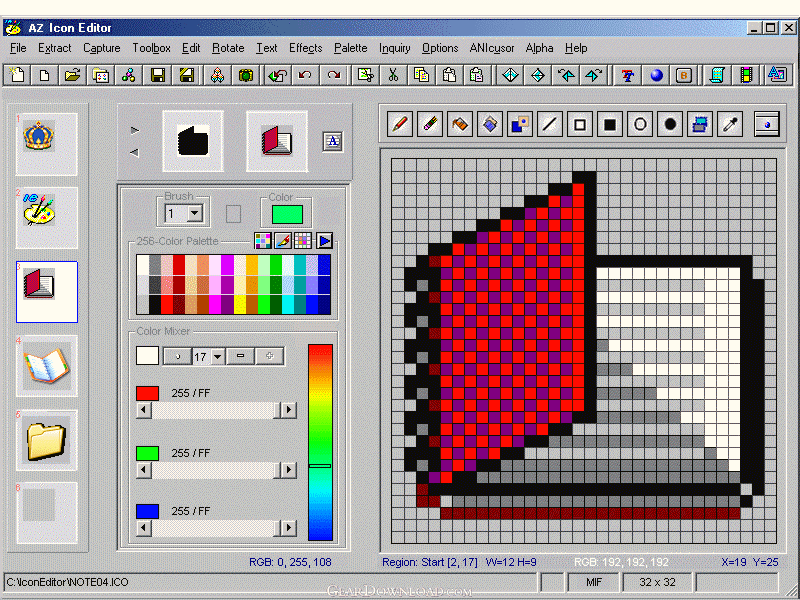Click the blue slider's right arrow
The height and width of the screenshot is (600, 800).
tap(289, 528)
